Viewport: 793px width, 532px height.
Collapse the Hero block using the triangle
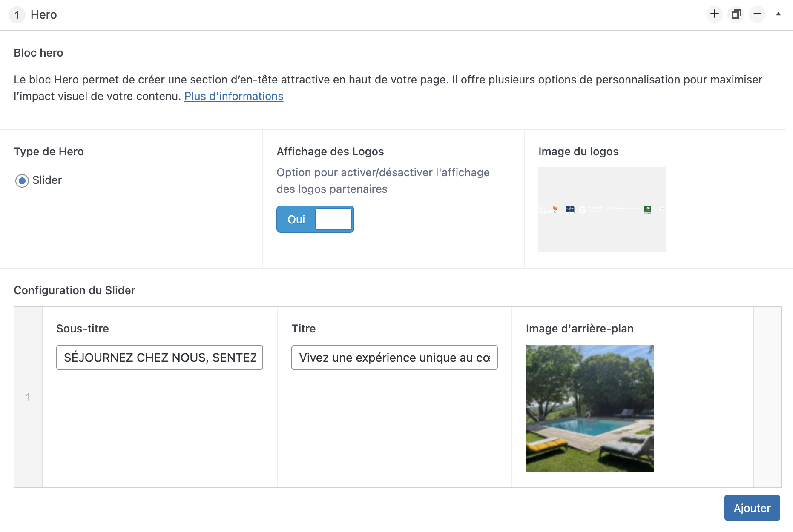tap(778, 14)
